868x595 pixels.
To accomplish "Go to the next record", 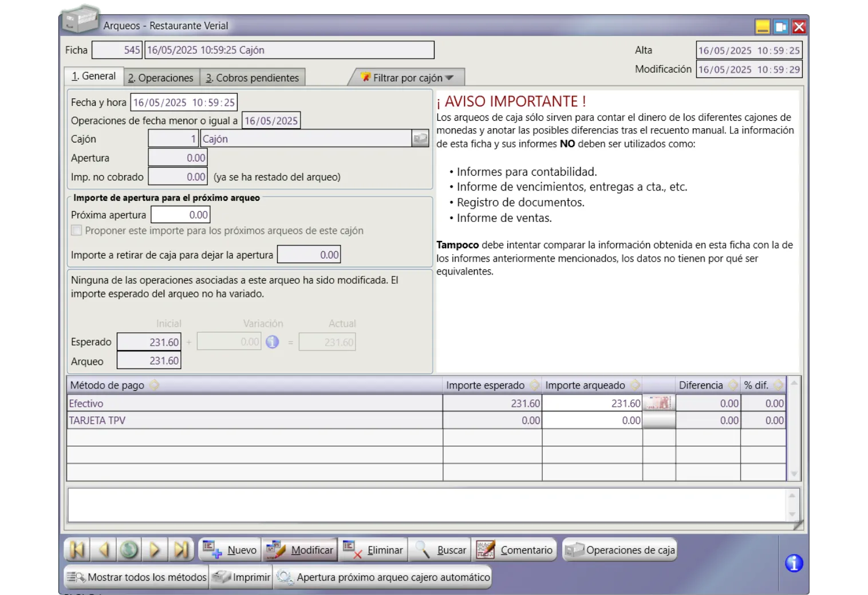I will tap(155, 550).
